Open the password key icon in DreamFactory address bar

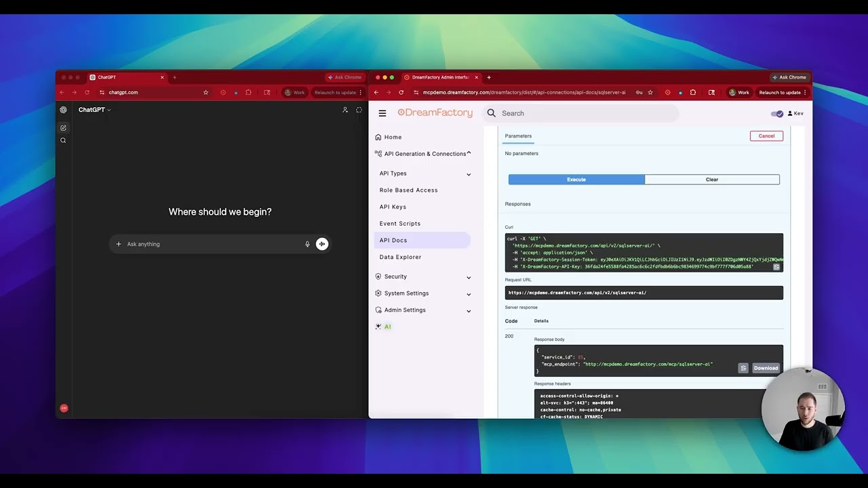click(x=639, y=92)
